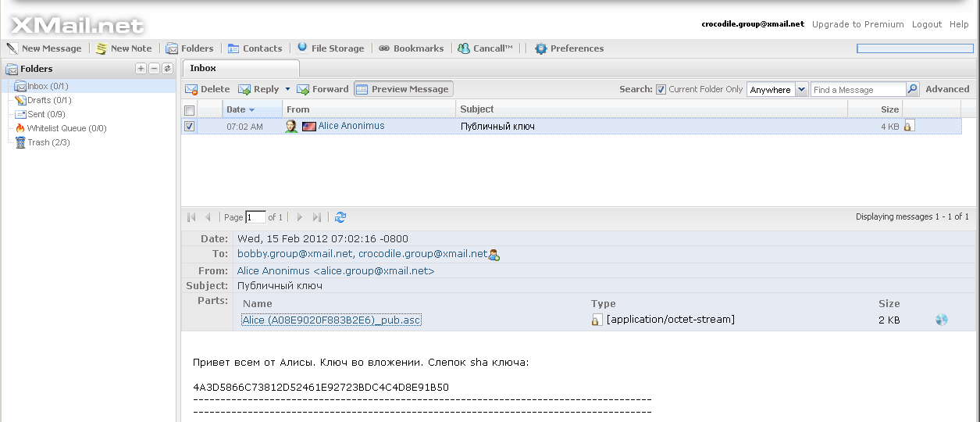Open Contacts from the toolbar
The height and width of the screenshot is (422, 980).
click(255, 48)
